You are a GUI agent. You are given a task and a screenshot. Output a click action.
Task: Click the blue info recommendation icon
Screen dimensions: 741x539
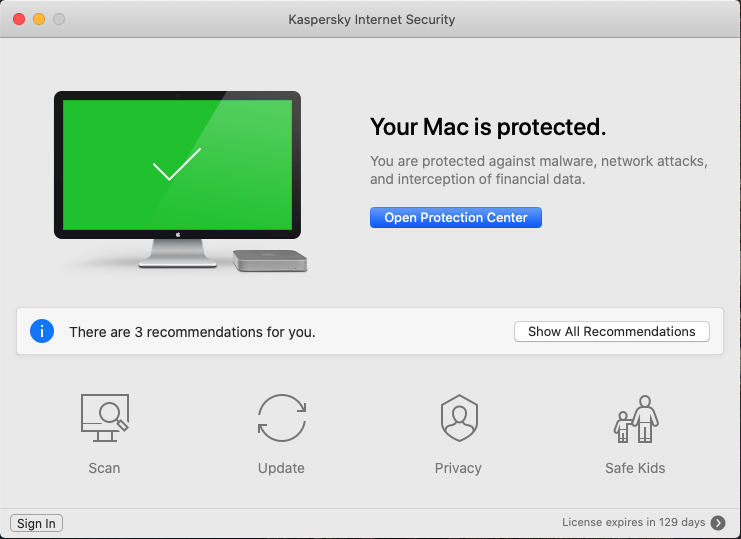pyautogui.click(x=42, y=331)
